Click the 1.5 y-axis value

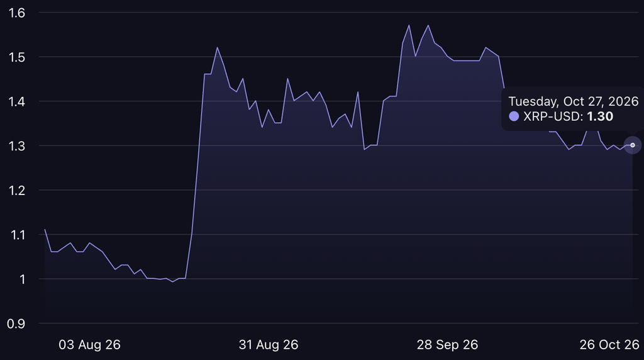pyautogui.click(x=17, y=57)
